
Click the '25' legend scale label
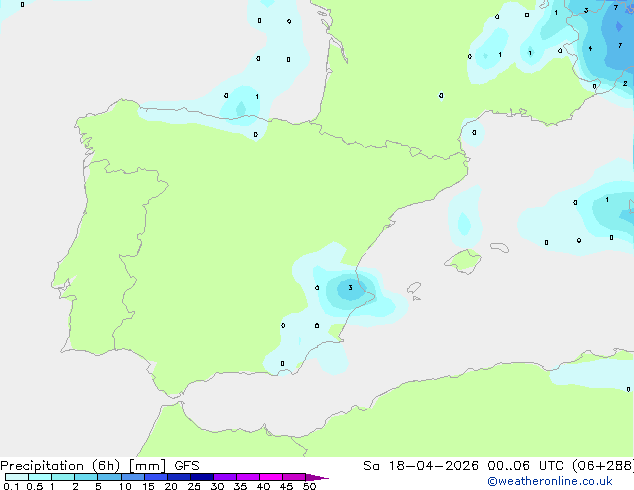[x=194, y=486]
